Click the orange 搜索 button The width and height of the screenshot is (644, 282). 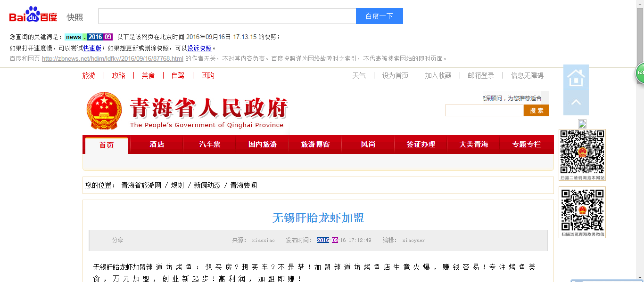pos(537,111)
